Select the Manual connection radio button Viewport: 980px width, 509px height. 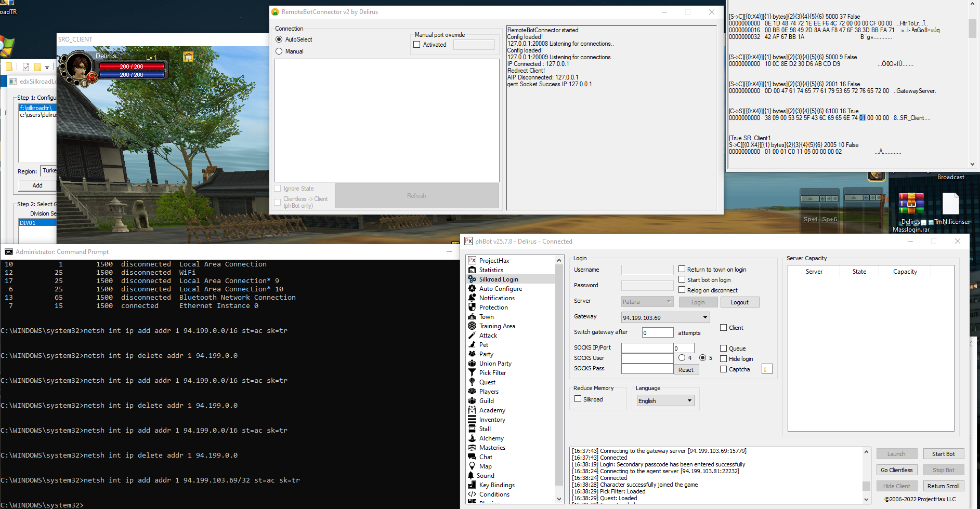click(279, 51)
